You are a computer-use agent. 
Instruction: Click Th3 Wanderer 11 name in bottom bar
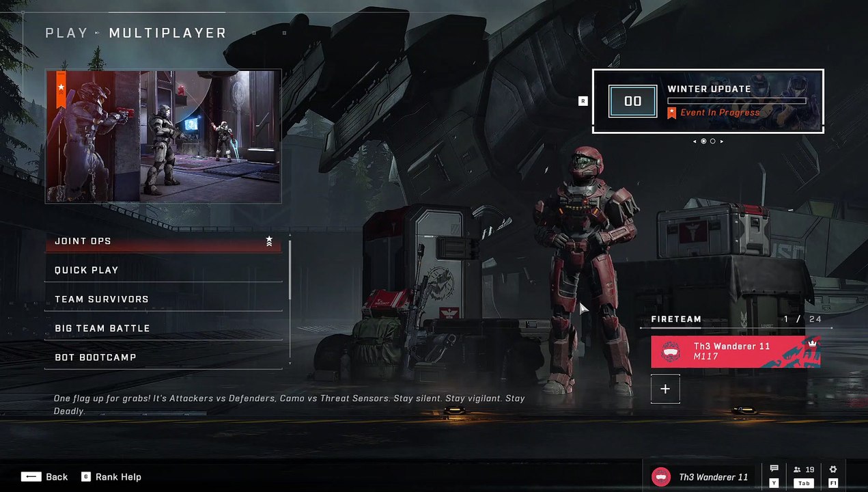pos(713,478)
